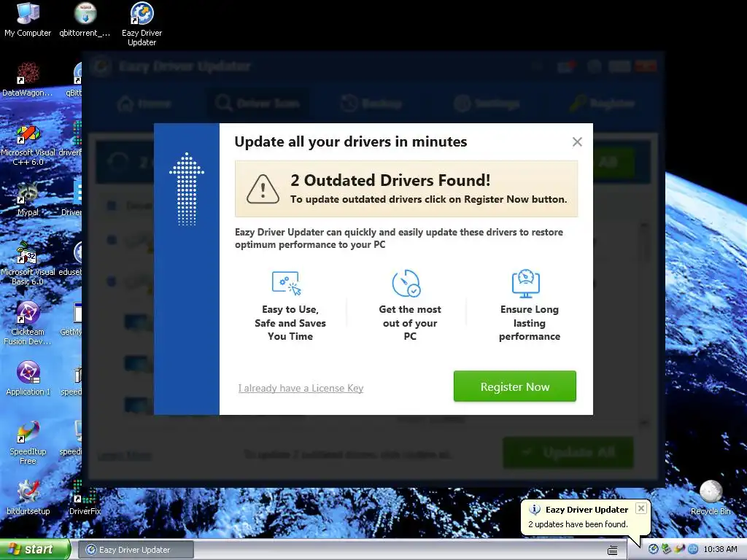Select the Clickteam Fusion Dev desktop icon
Image resolution: width=747 pixels, height=560 pixels.
pos(28,323)
